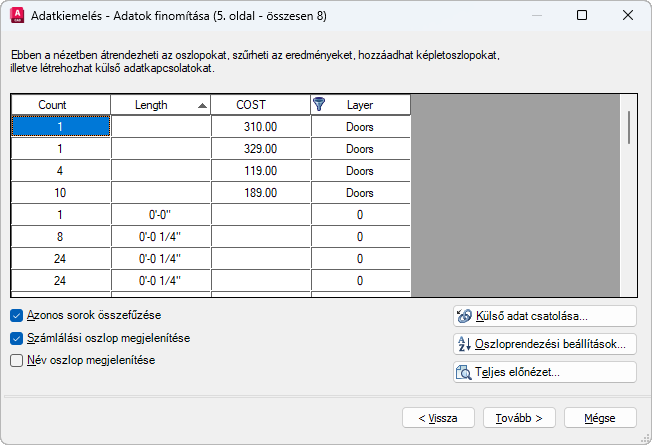Select the cell with COST 329.00
Image resolution: width=652 pixels, height=445 pixels.
coord(261,149)
